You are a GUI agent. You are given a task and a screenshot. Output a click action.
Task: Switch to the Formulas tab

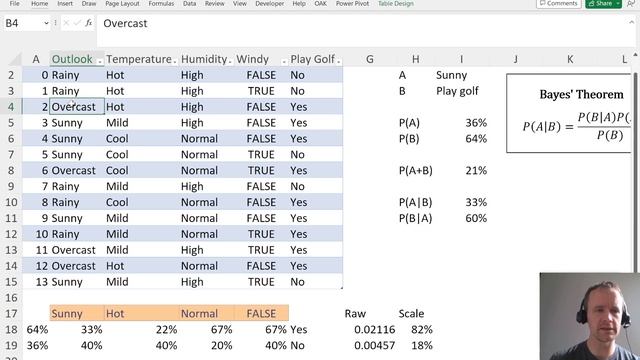click(161, 3)
